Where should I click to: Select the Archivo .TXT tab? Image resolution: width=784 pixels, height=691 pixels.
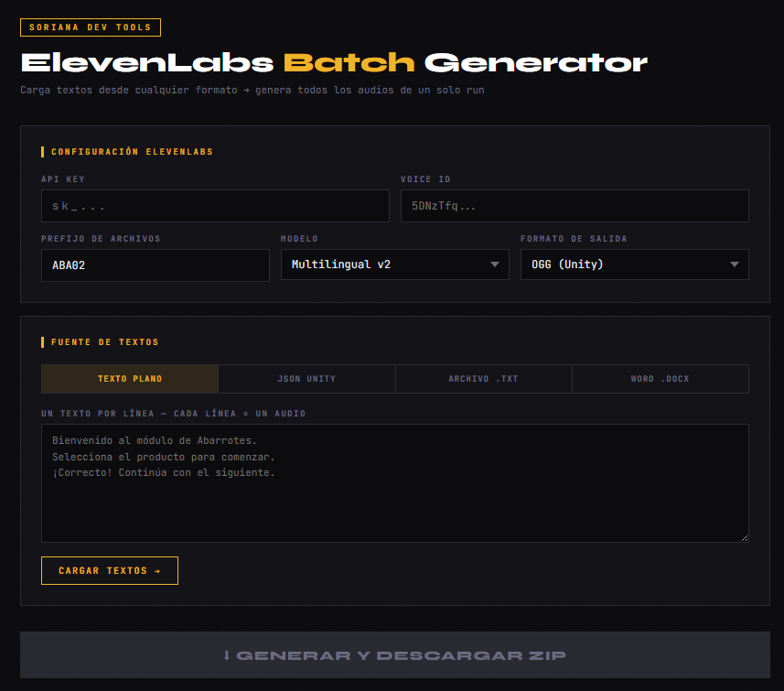tap(484, 379)
